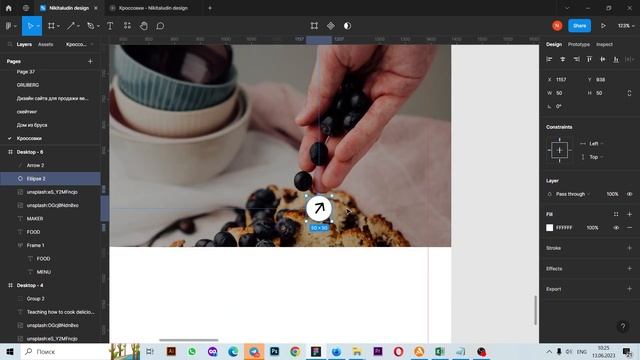Click the fill opacity 100% value
Viewport: 640px width, 360px height.
point(592,228)
